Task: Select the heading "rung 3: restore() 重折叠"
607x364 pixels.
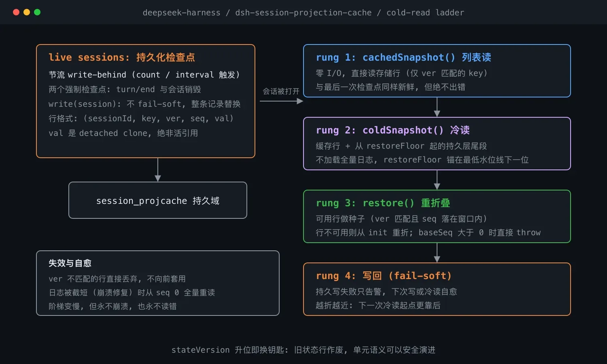Action: pyautogui.click(x=383, y=203)
